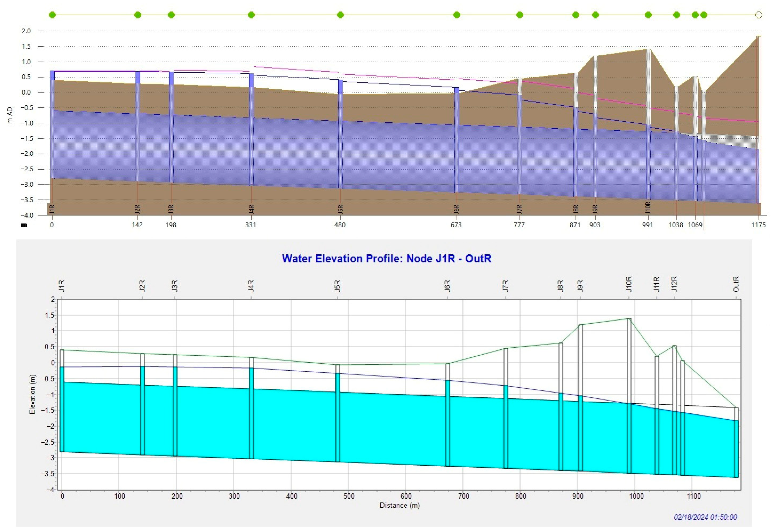Viewport: 775px width, 532px height.
Task: Click the 'm AD' axis label of the upper chart
Action: pos(10,115)
